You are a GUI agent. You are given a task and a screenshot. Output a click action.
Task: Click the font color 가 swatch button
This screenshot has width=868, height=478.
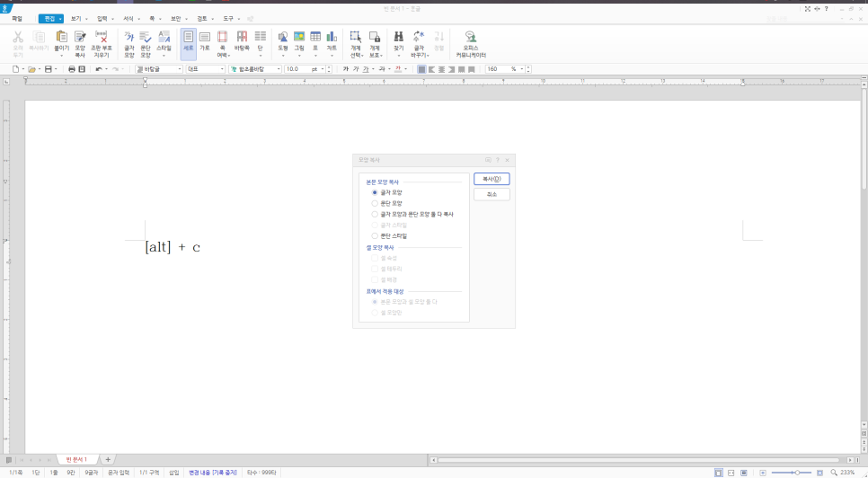click(398, 69)
